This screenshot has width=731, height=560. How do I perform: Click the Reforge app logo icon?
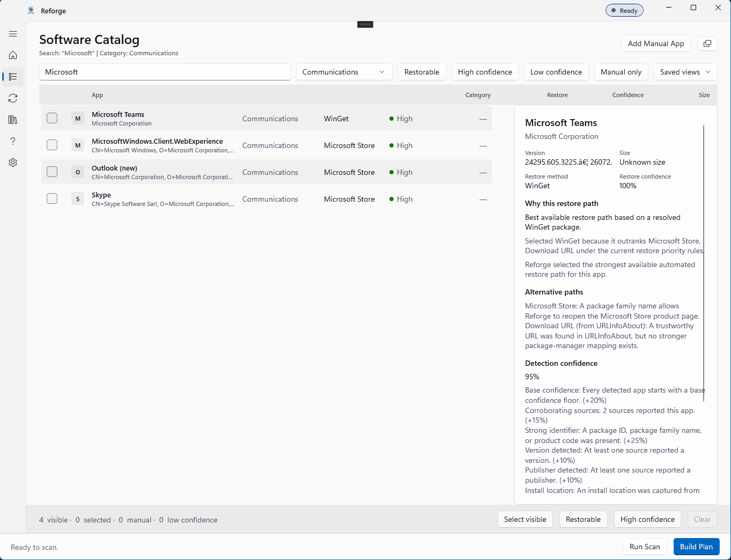[31, 11]
